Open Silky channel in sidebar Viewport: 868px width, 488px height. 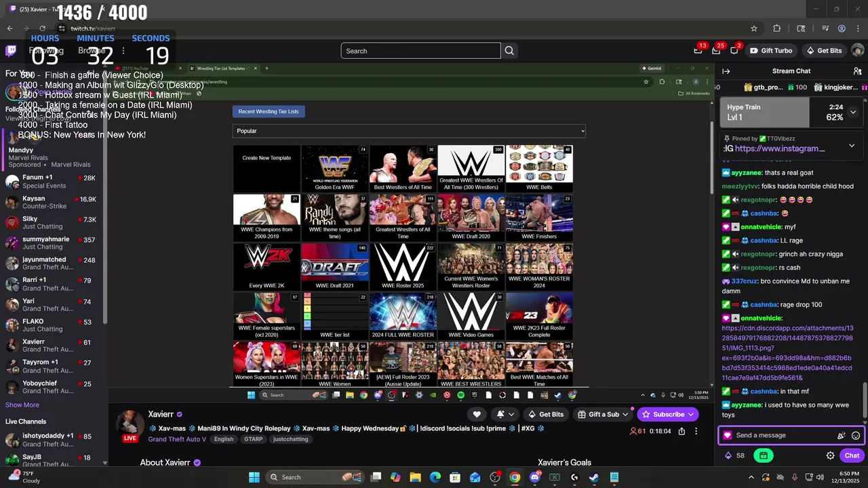(52, 222)
